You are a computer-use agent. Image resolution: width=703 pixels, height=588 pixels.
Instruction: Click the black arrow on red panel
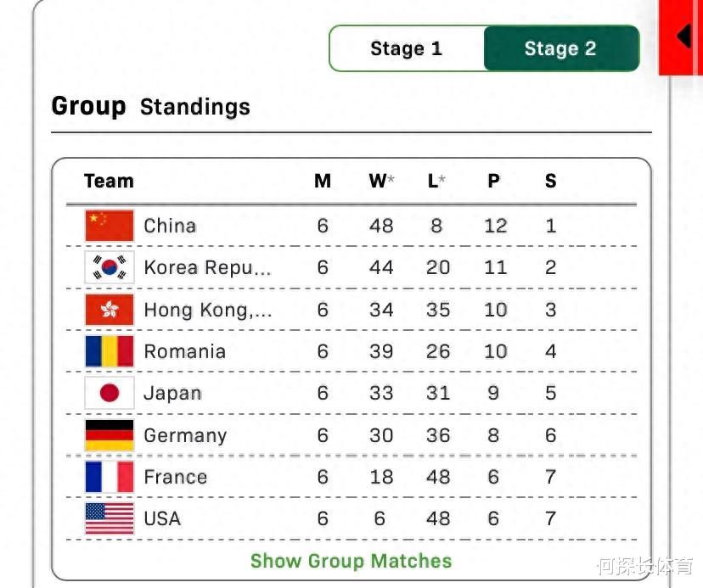(x=684, y=36)
